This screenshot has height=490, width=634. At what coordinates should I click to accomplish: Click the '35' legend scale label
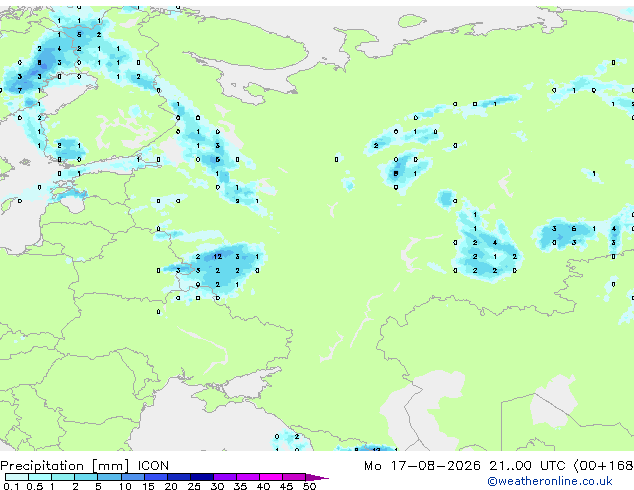point(240,486)
